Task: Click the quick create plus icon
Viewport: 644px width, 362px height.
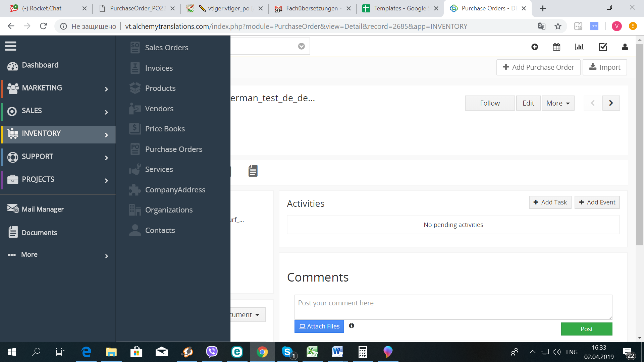Action: pos(535,47)
